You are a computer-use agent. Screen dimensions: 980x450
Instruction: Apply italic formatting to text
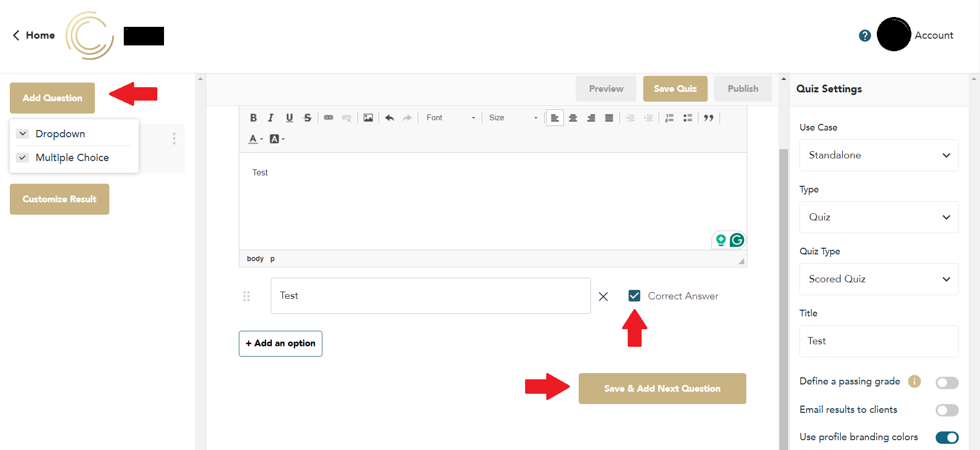271,118
